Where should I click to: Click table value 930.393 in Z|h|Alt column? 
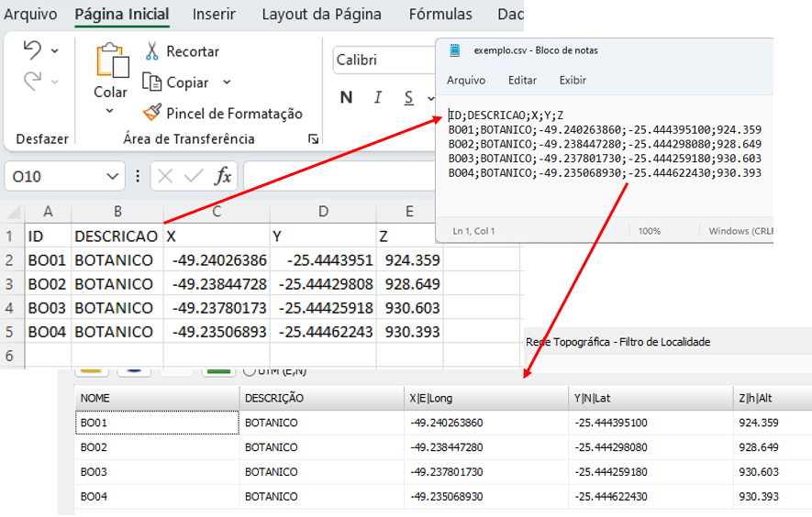[759, 496]
